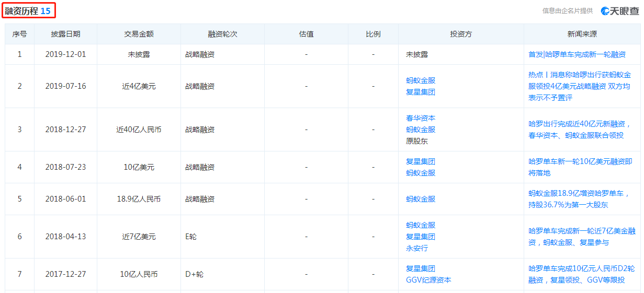
Task: Click the amount cell 近4亿美元
Action: point(139,86)
